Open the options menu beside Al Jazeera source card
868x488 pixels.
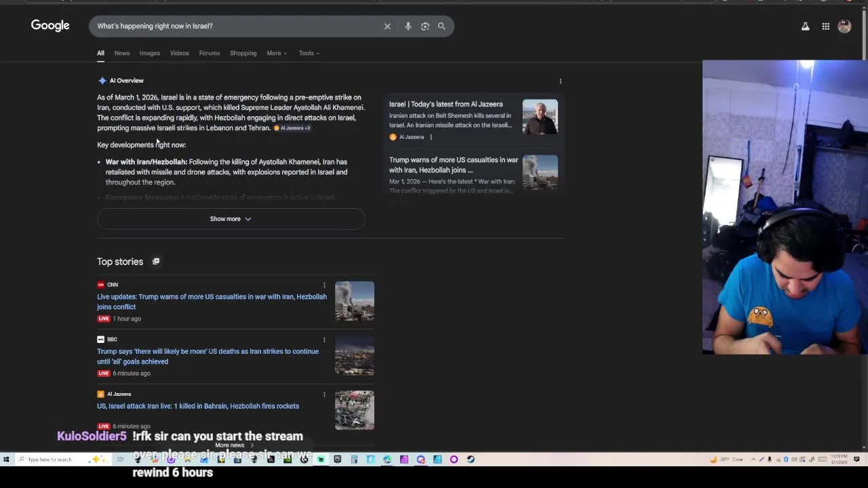click(431, 137)
